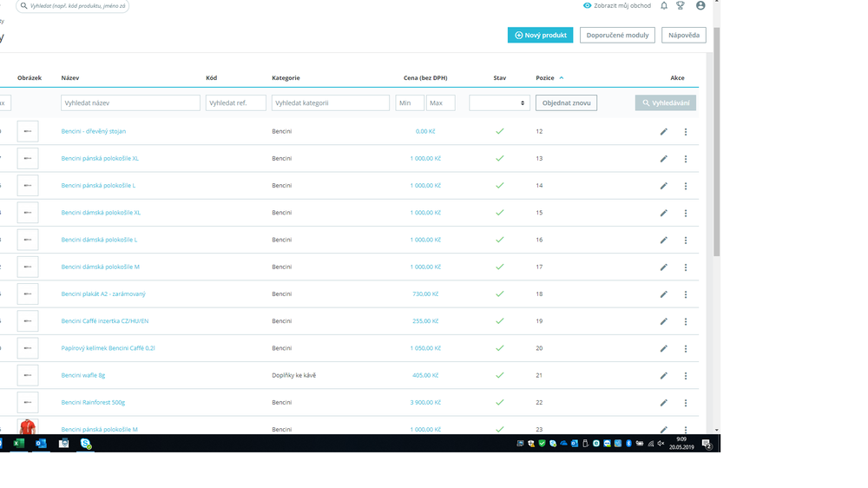Sort by Pozice column arrow

tap(562, 78)
